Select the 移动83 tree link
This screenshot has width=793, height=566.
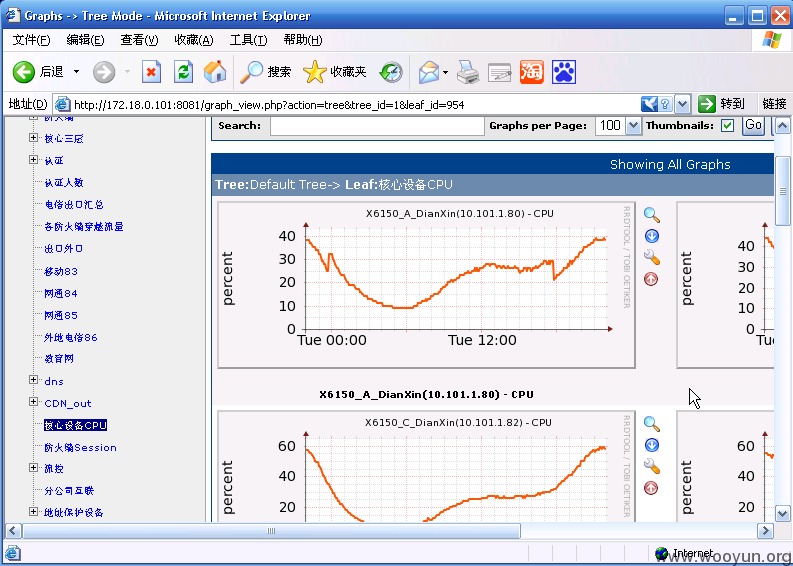(61, 272)
